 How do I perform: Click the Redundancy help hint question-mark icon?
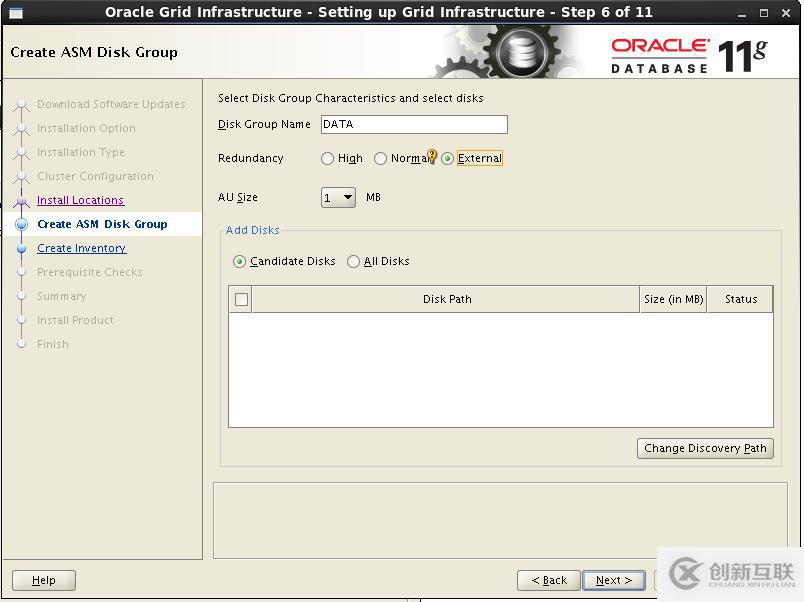point(432,156)
